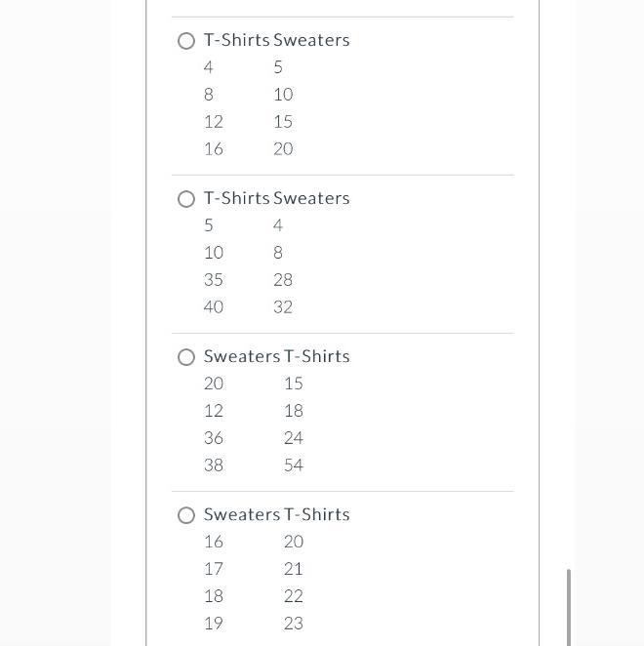Image resolution: width=644 pixels, height=646 pixels.
Task: Click the third option's "Sweaters T-Shirts" header label
Action: 276,356
